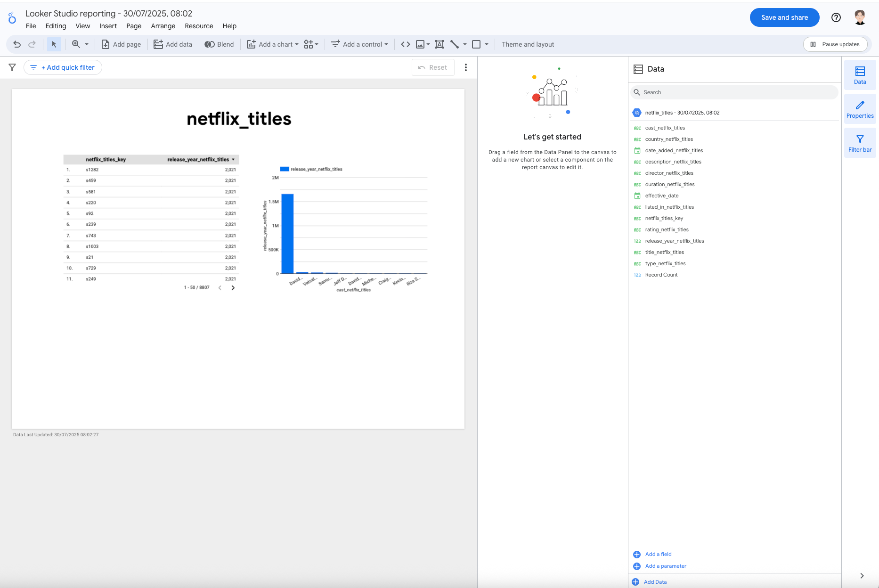Select the country_netflix_titles field
Viewport: 879px width, 588px height.
coord(669,139)
